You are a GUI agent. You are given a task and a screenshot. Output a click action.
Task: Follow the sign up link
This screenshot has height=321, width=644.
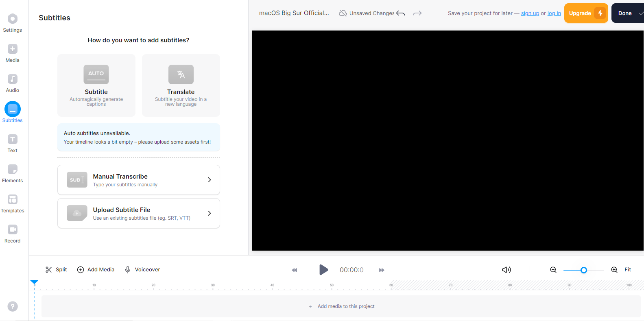[x=530, y=13]
